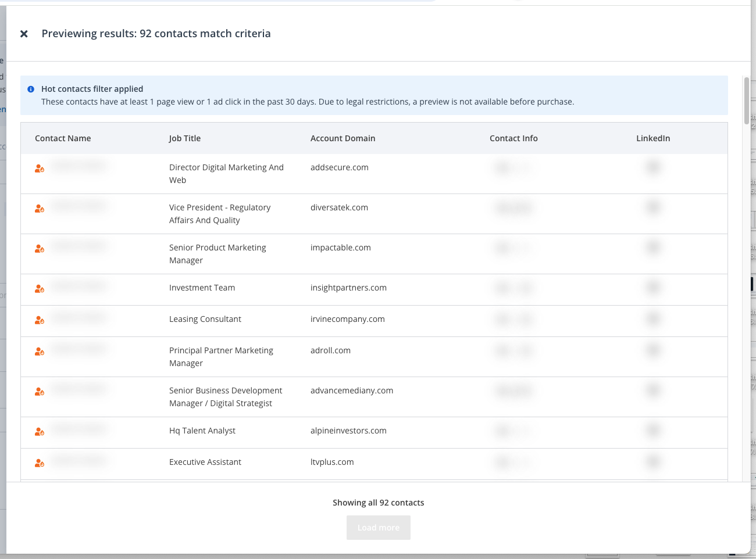
Task: Click the advancemediany.com domain cell
Action: pos(352,390)
